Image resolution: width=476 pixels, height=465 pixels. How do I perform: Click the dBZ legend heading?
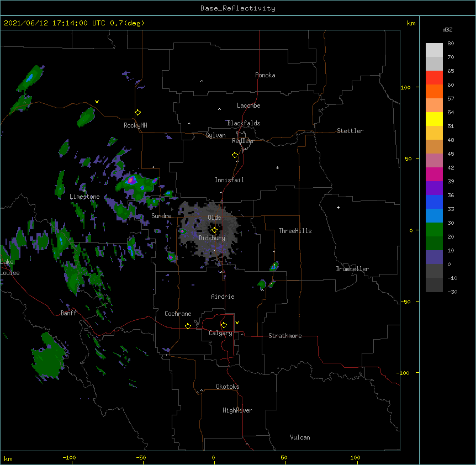(x=447, y=29)
